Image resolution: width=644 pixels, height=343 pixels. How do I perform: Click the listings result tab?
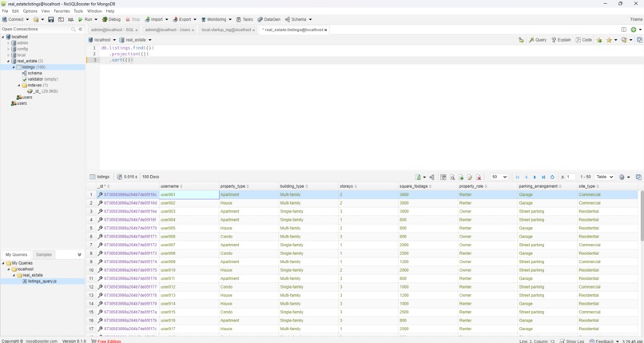click(x=100, y=177)
